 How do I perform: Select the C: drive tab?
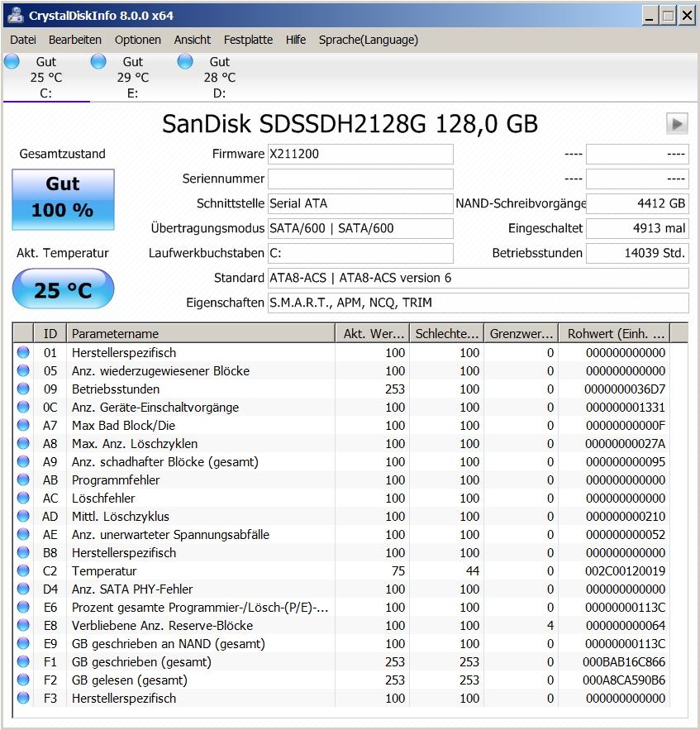[x=46, y=77]
